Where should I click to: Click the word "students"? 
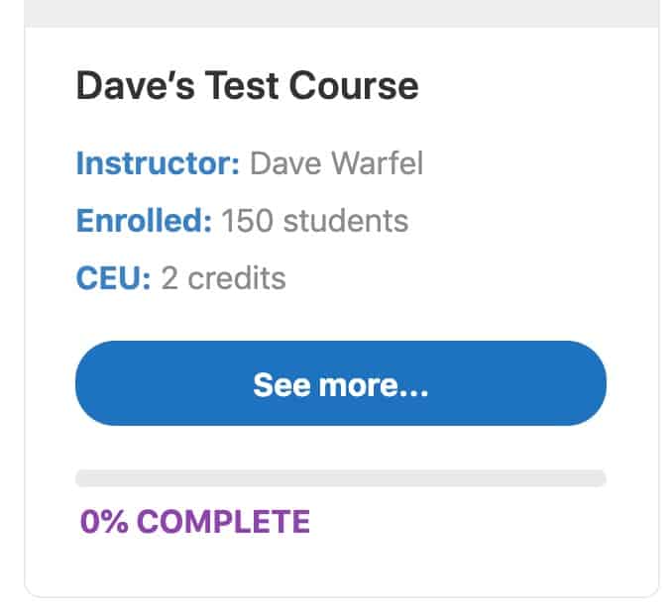345,220
